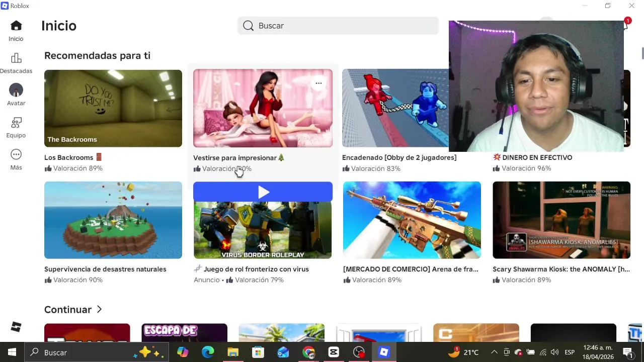Click the Windows taskbar Buscar search box

(x=97, y=352)
